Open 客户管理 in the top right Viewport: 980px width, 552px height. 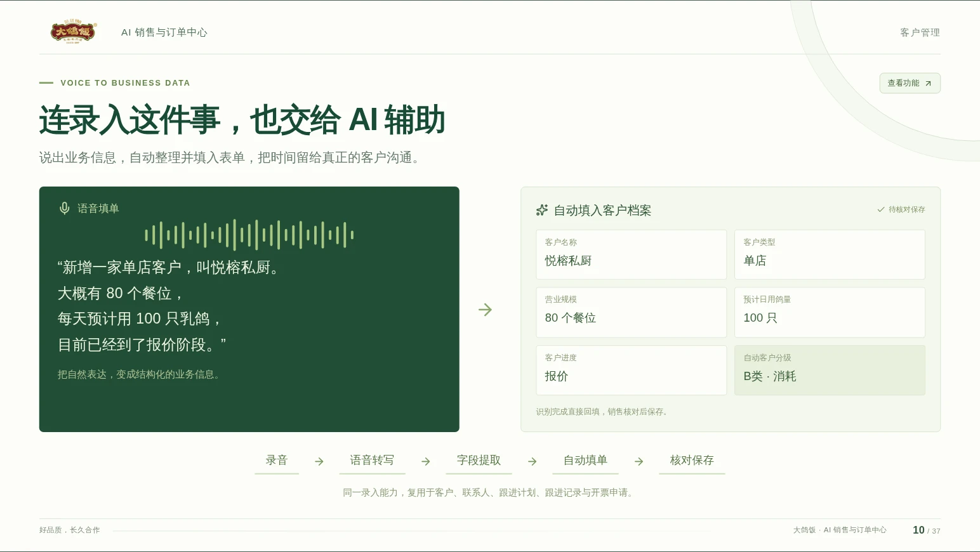(x=920, y=32)
